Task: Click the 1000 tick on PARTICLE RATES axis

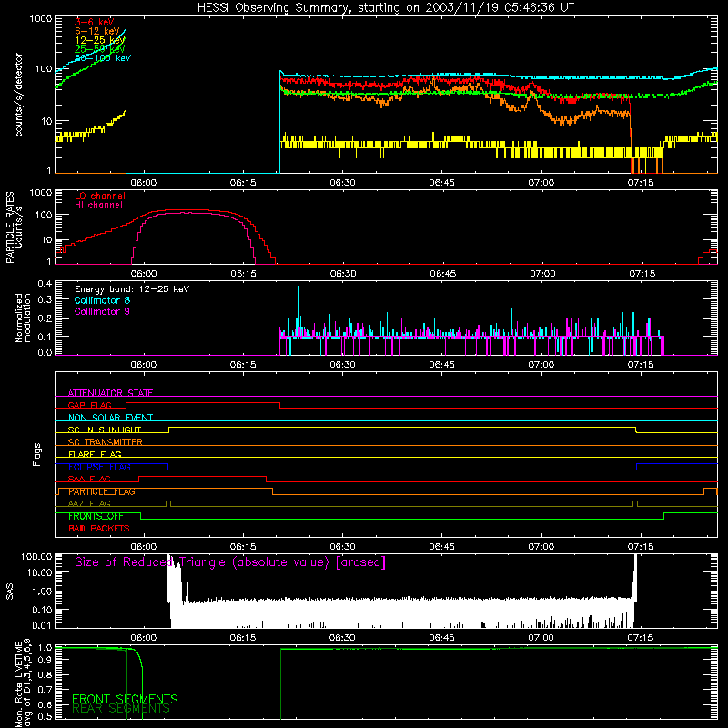Action: (x=41, y=193)
